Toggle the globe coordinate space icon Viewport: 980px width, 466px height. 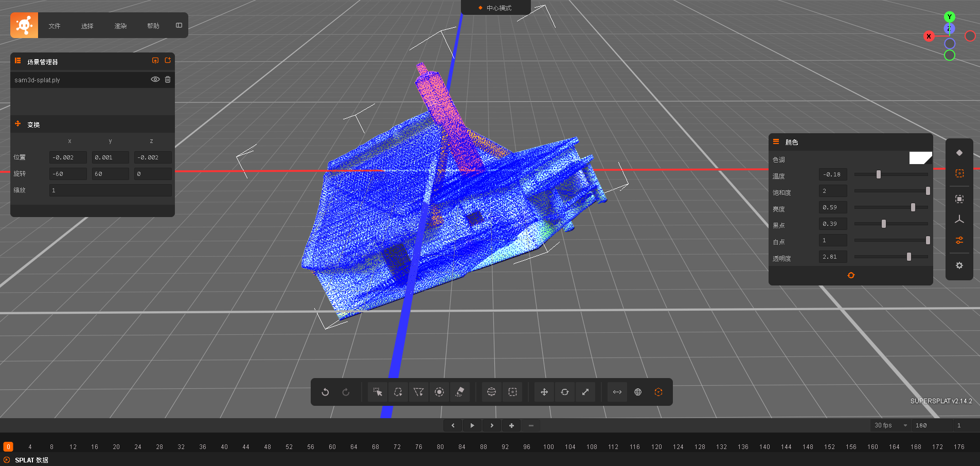638,392
